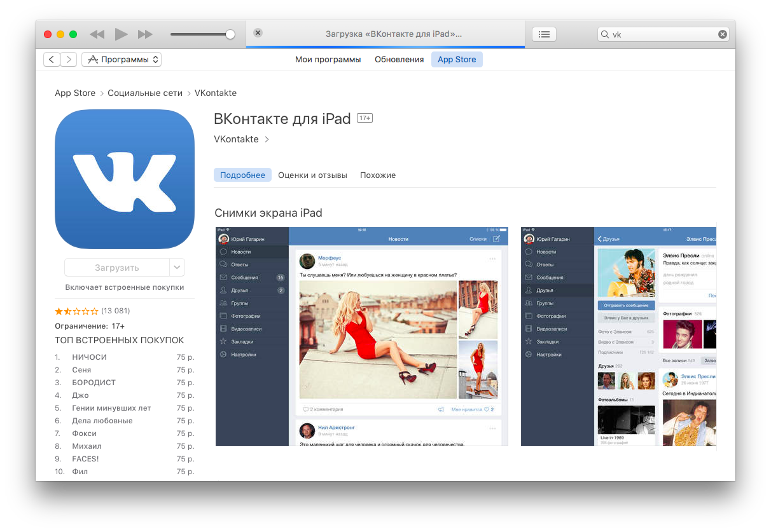Switch to Мои программы tab
This screenshot has width=771, height=532.
(328, 59)
